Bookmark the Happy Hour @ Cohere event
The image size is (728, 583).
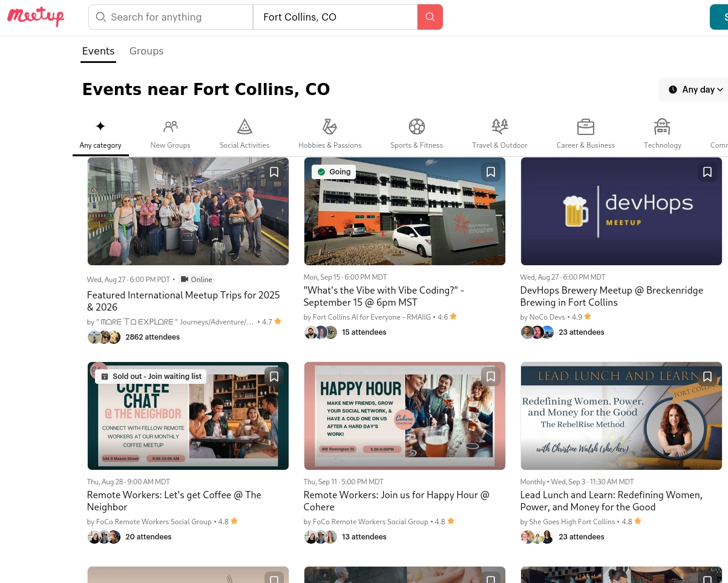pos(491,377)
